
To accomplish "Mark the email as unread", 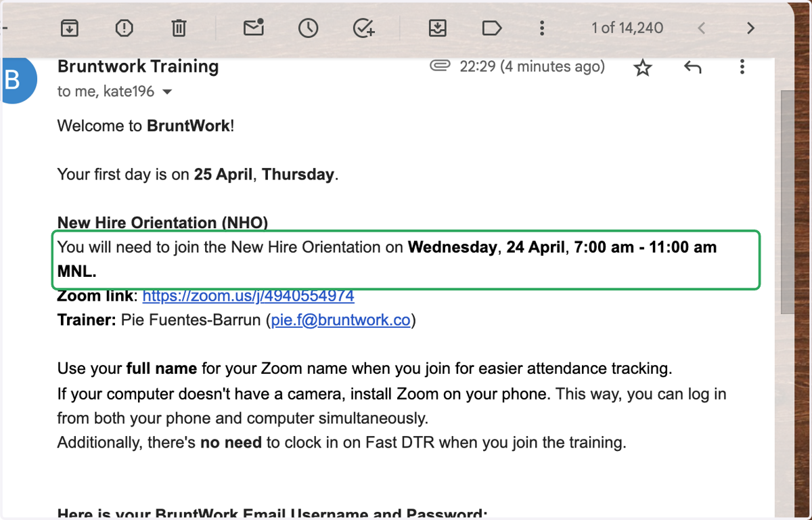I will [254, 28].
